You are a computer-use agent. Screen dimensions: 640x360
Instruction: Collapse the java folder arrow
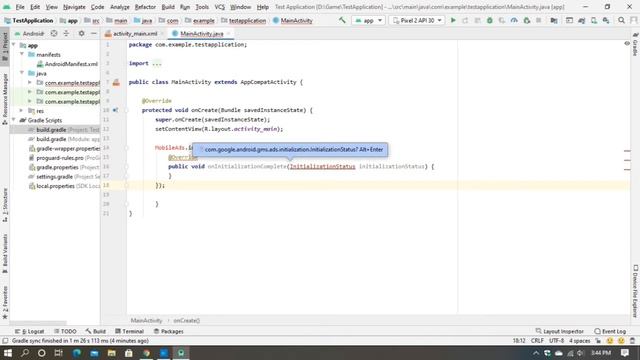[x=22, y=73]
